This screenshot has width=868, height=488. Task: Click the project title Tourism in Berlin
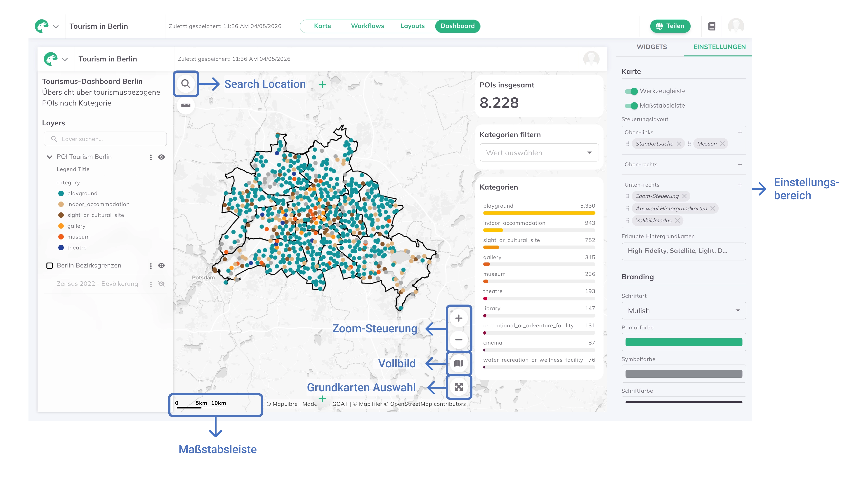click(98, 26)
